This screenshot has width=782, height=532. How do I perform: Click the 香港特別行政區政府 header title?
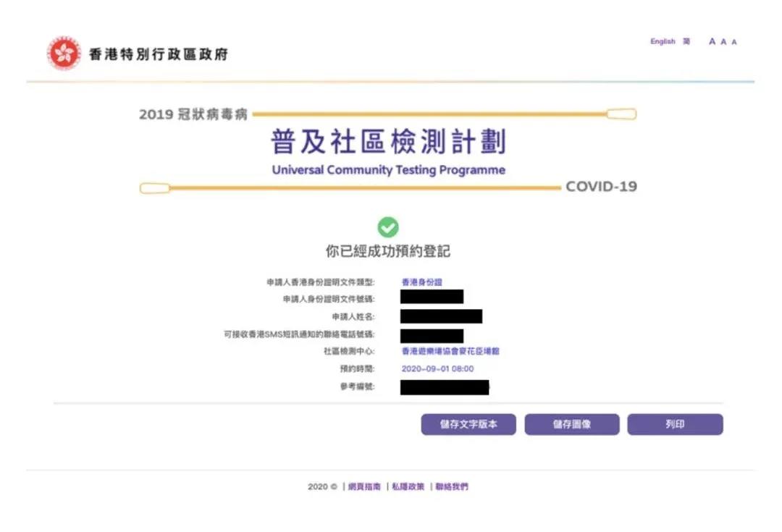[158, 54]
